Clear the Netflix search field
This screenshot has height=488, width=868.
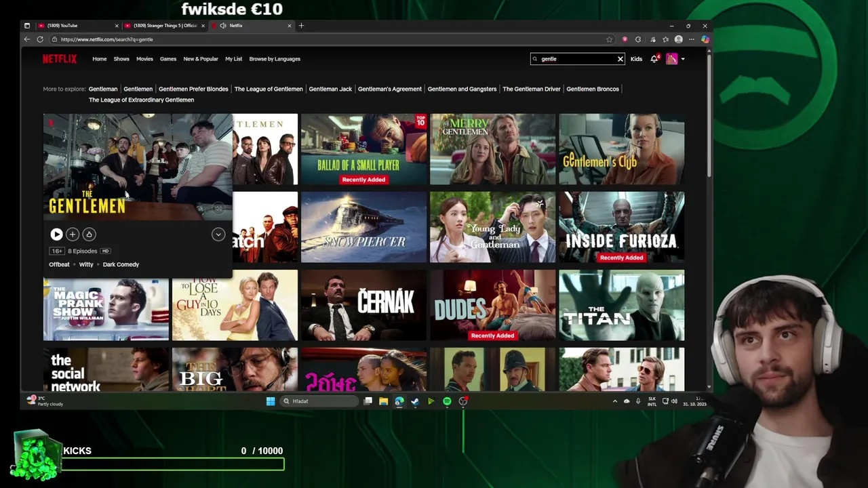point(620,59)
